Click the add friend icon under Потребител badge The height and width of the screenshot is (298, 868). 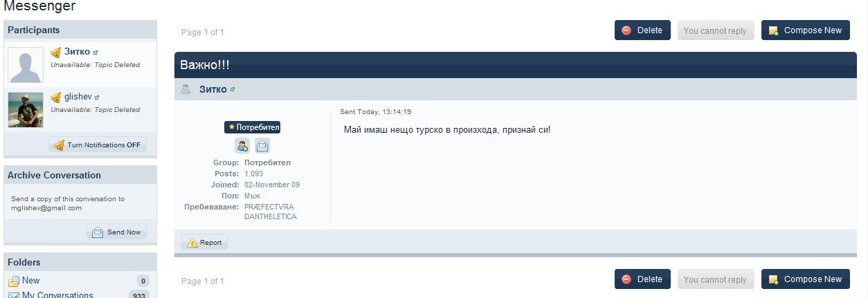[242, 145]
